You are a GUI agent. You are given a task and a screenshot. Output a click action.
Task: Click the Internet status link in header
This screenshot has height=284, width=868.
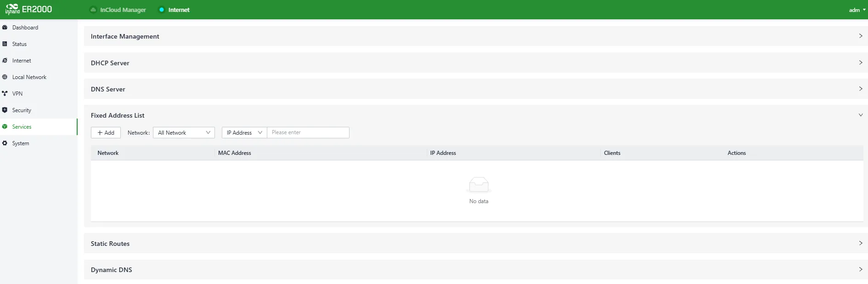pyautogui.click(x=179, y=10)
